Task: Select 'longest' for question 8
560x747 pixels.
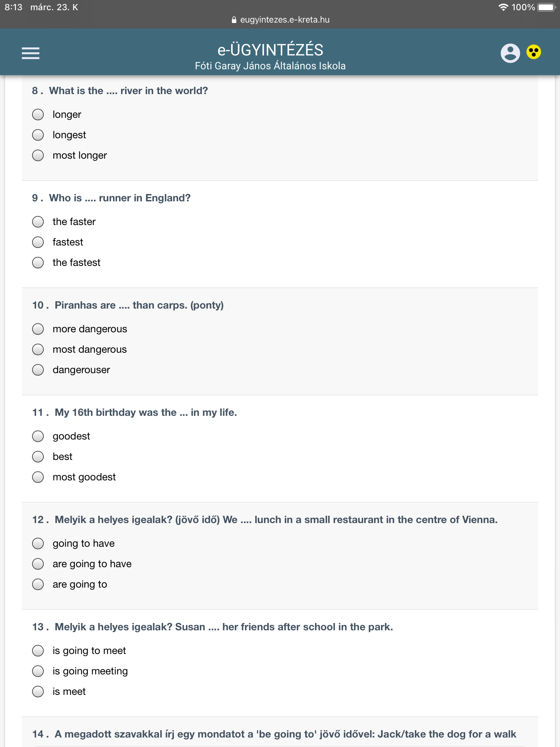Action: 38,135
